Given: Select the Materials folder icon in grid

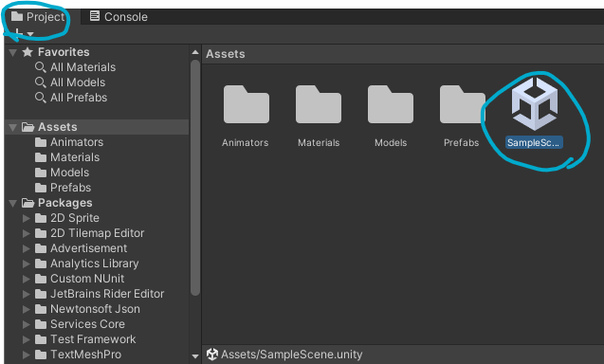Looking at the screenshot, I should pos(319,104).
